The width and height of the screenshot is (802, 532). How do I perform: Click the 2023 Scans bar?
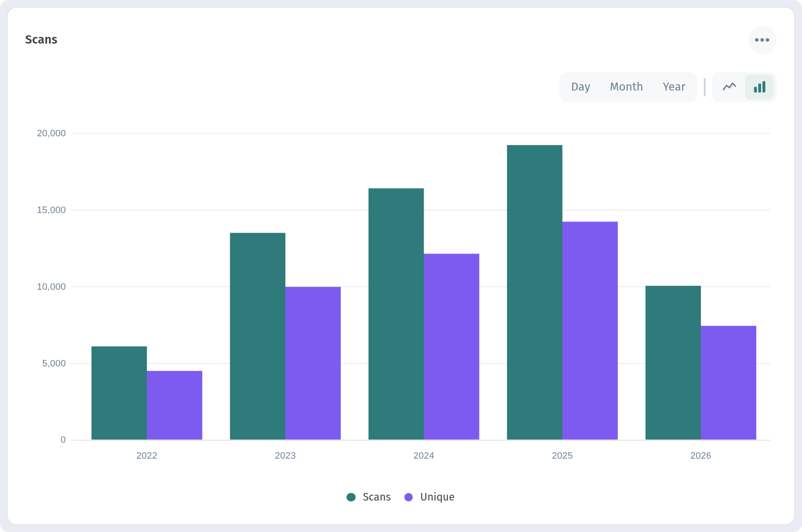(x=258, y=336)
